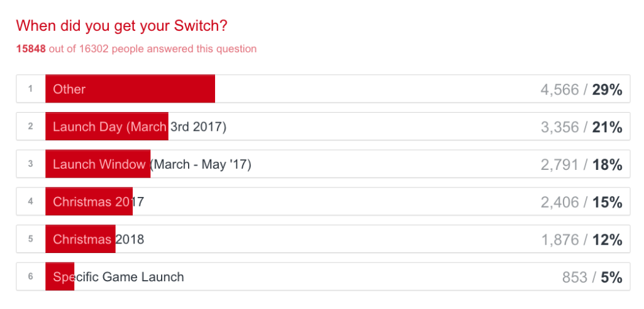
Task: Click the 15848 respondents count text
Action: [30, 49]
